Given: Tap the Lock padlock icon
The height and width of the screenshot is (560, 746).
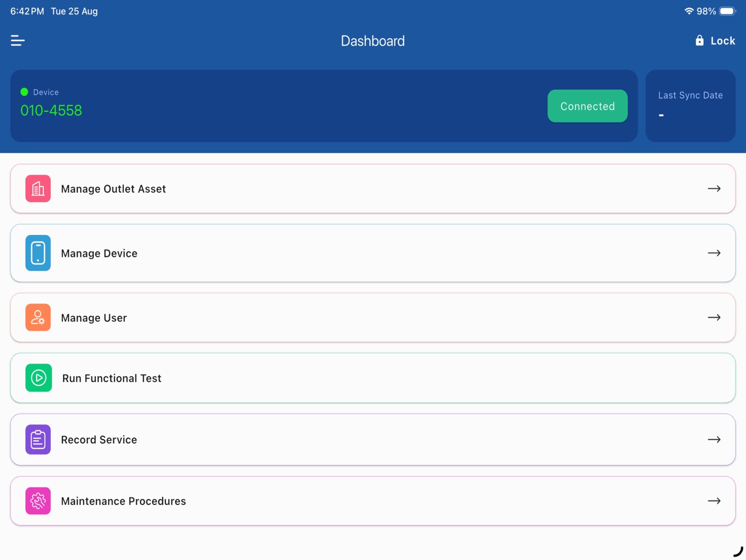Looking at the screenshot, I should coord(700,40).
